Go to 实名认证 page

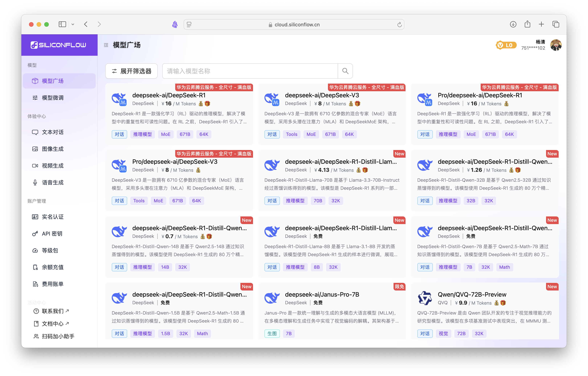click(x=59, y=217)
